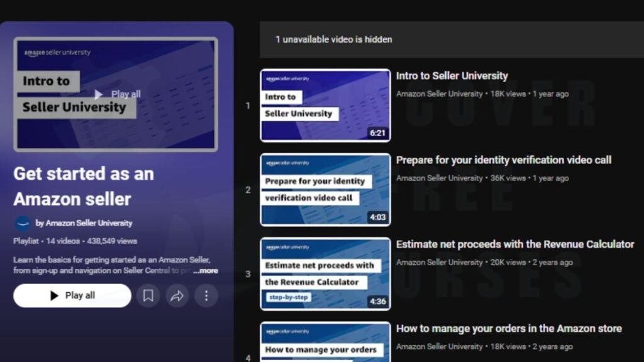The image size is (644, 362).
Task: Click the 4:36 duration badge
Action: 377,301
